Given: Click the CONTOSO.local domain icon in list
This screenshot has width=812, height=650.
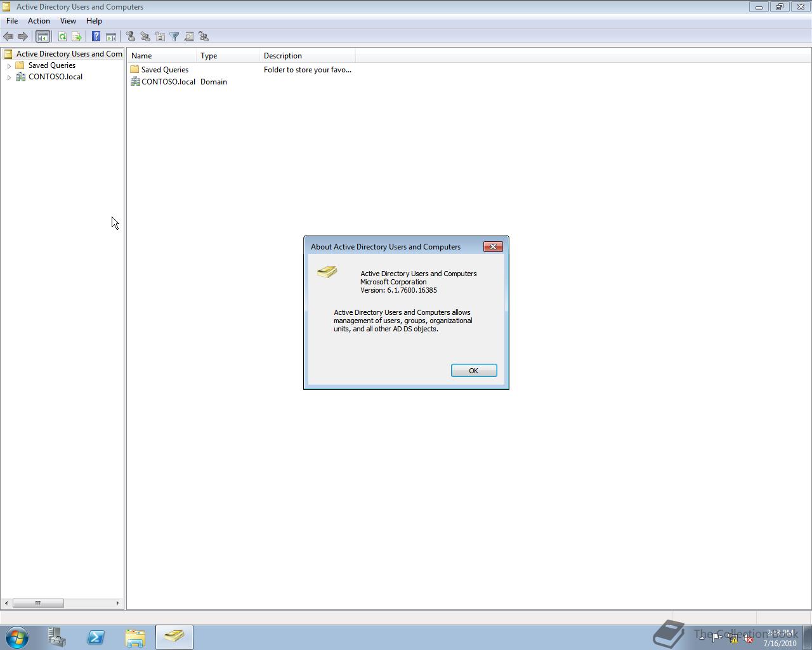Looking at the screenshot, I should pyautogui.click(x=134, y=81).
